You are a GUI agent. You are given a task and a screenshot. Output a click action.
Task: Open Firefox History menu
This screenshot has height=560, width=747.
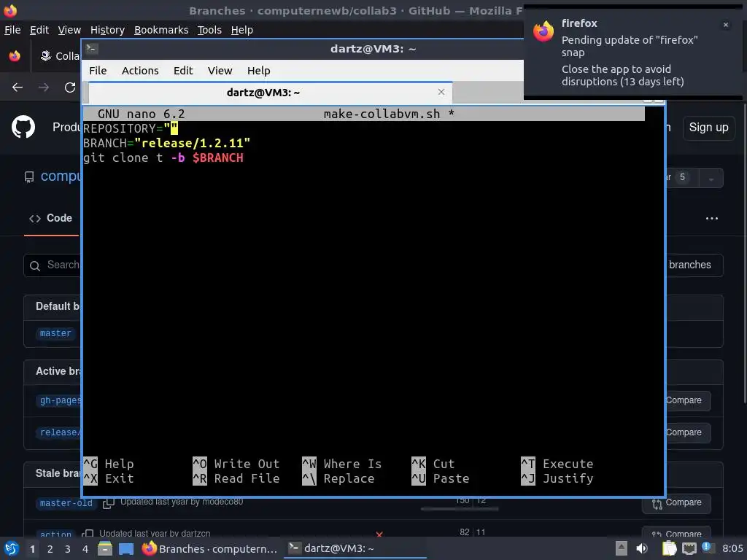pos(107,30)
